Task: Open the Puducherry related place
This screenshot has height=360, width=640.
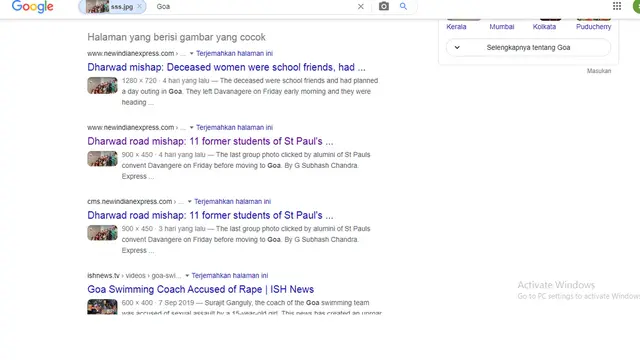Action: pos(593,27)
